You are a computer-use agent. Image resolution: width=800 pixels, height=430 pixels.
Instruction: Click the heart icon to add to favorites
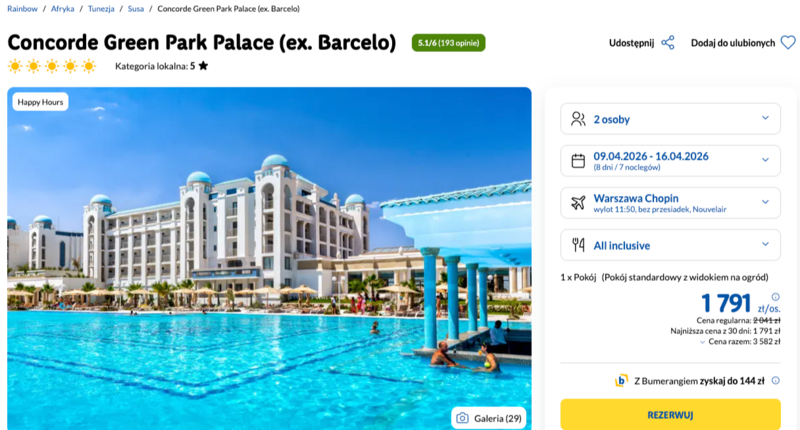[x=788, y=43]
